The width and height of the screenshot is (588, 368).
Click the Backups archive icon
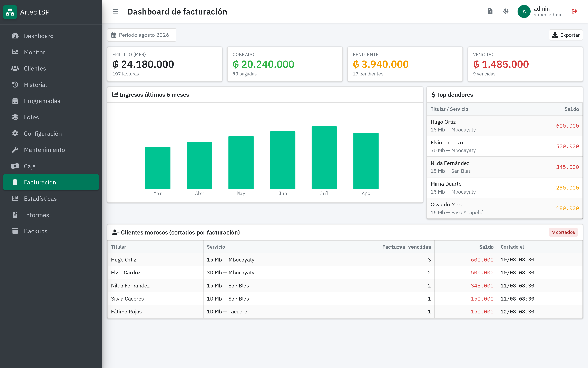(15, 231)
